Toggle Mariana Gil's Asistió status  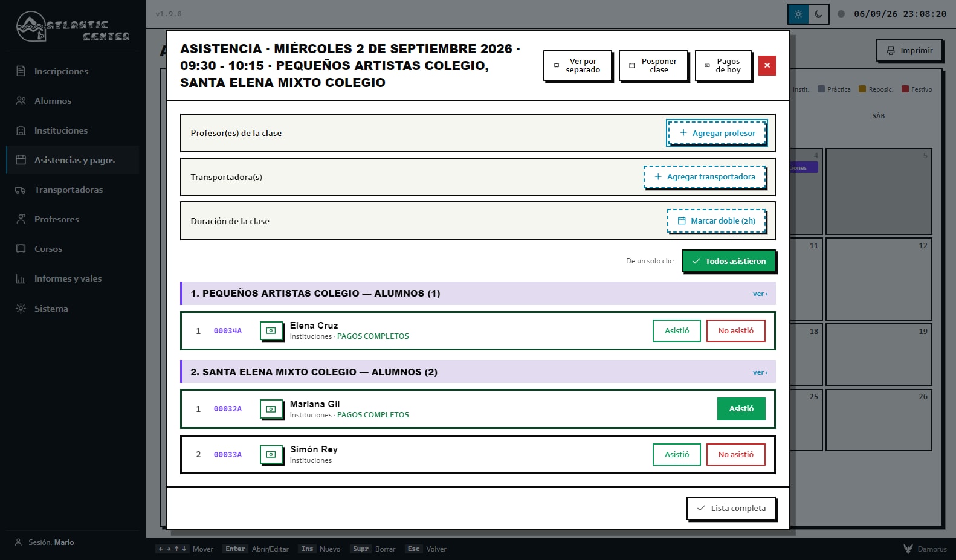741,409
